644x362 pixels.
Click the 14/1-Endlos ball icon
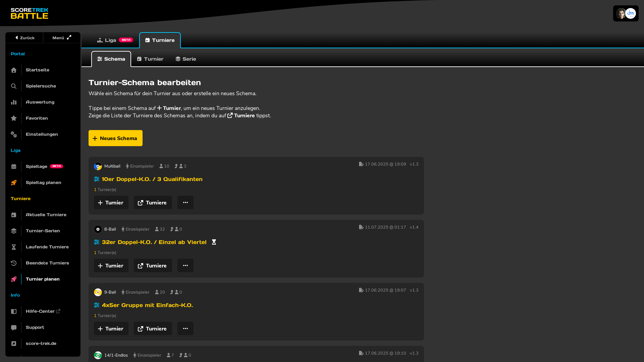tap(98, 355)
